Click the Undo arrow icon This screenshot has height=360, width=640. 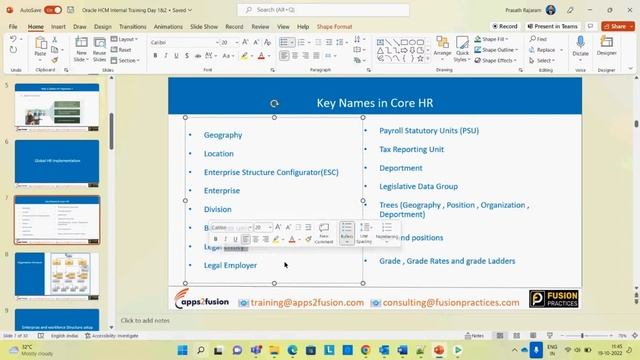13,39
